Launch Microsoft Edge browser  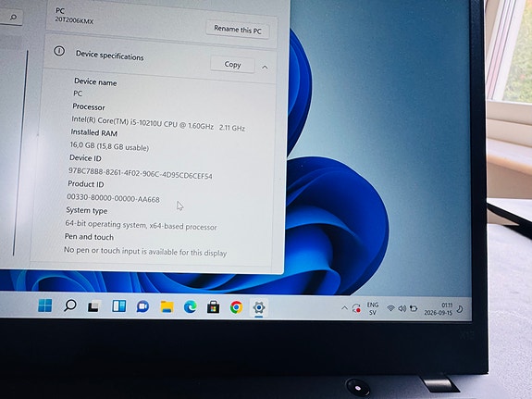(x=191, y=307)
